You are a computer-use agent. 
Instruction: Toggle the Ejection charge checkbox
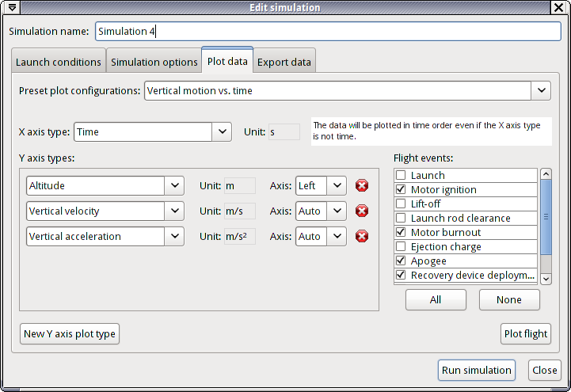[402, 247]
